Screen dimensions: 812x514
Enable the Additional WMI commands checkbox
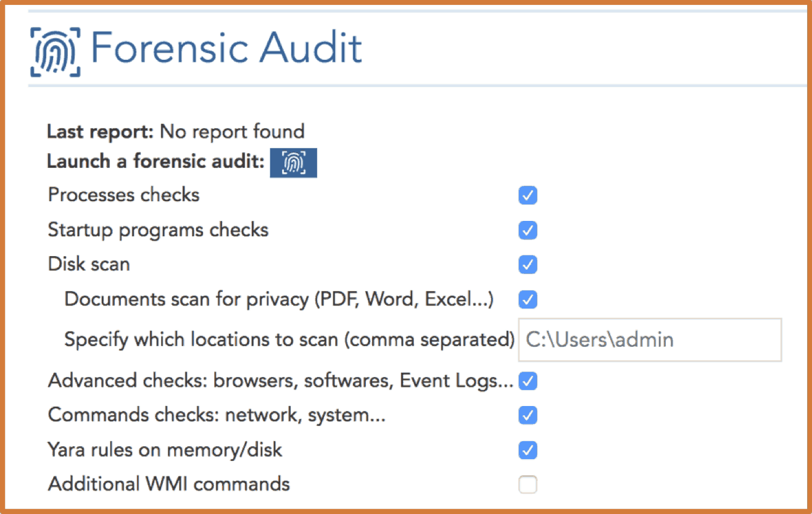[528, 485]
